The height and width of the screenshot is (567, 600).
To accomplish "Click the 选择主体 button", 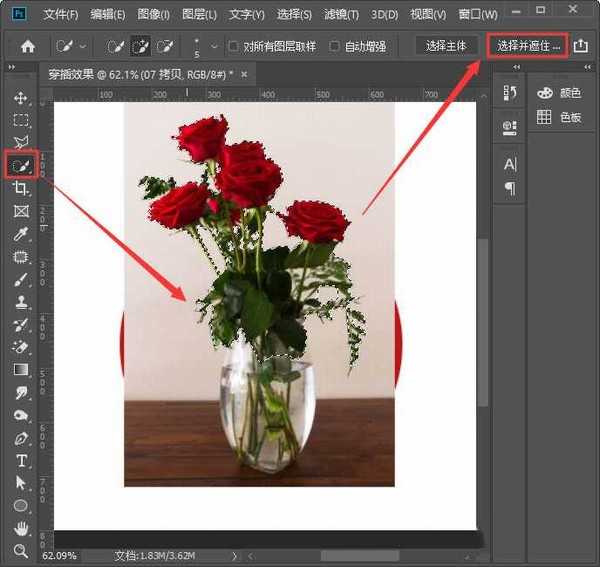I will pyautogui.click(x=446, y=46).
